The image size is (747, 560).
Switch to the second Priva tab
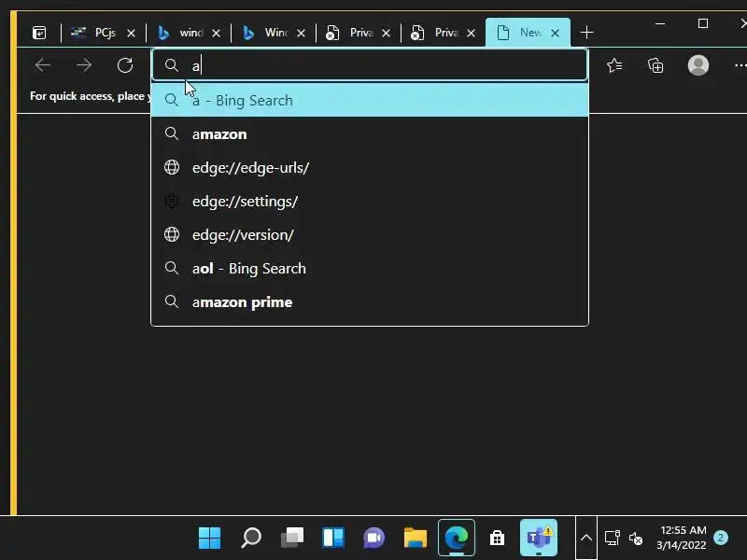(443, 33)
